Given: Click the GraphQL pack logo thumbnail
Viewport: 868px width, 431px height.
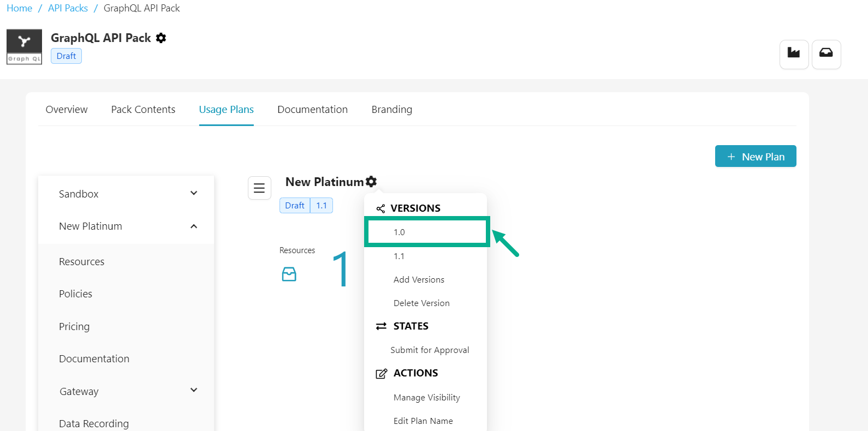Looking at the screenshot, I should point(24,47).
